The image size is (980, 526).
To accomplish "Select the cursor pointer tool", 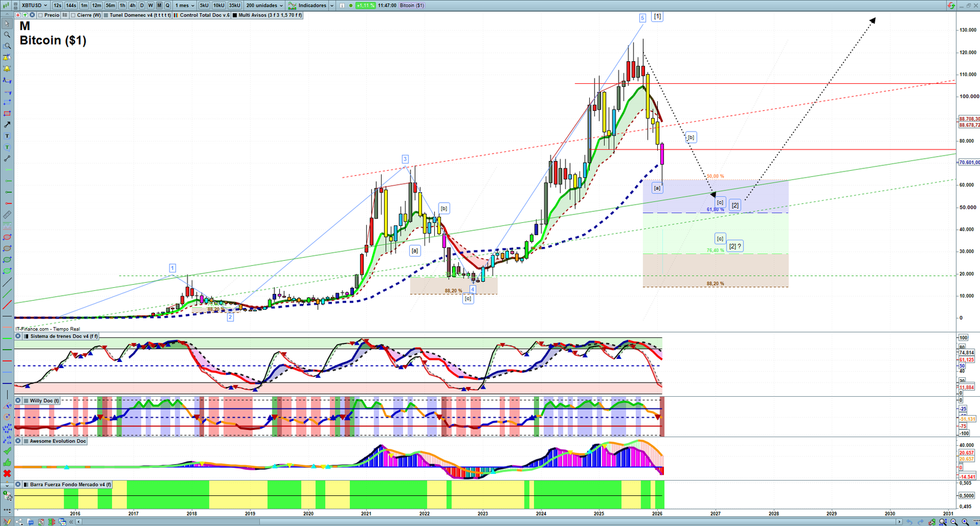I will click(7, 24).
